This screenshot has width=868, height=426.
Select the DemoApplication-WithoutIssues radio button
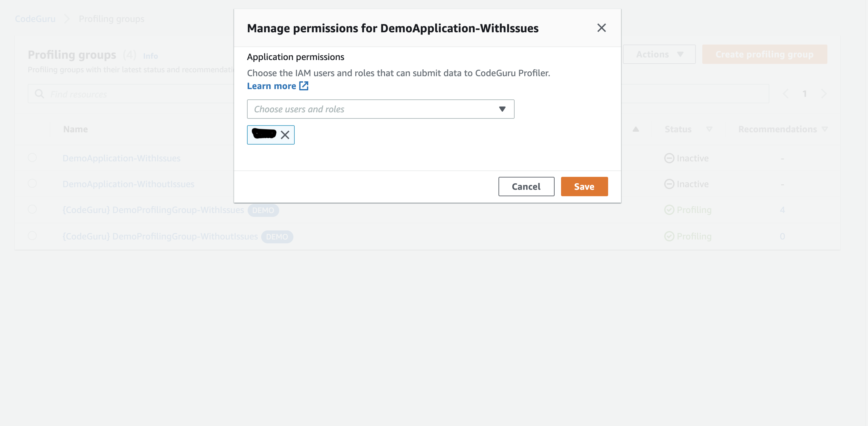[32, 184]
